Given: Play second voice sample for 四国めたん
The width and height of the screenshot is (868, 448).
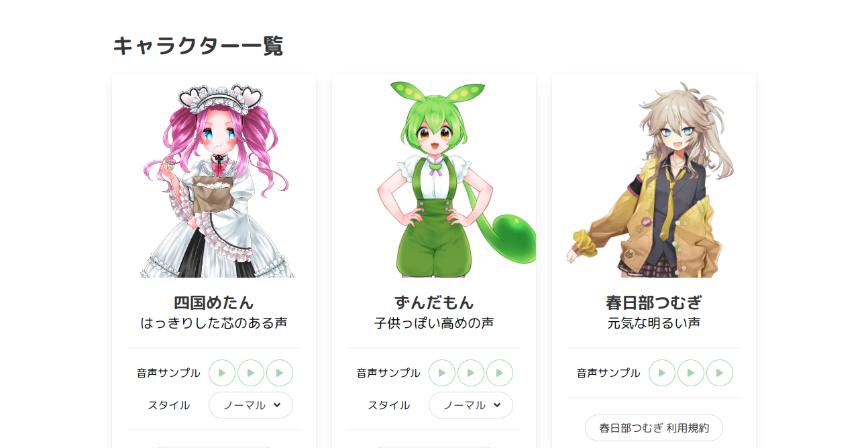Looking at the screenshot, I should pyautogui.click(x=251, y=373).
